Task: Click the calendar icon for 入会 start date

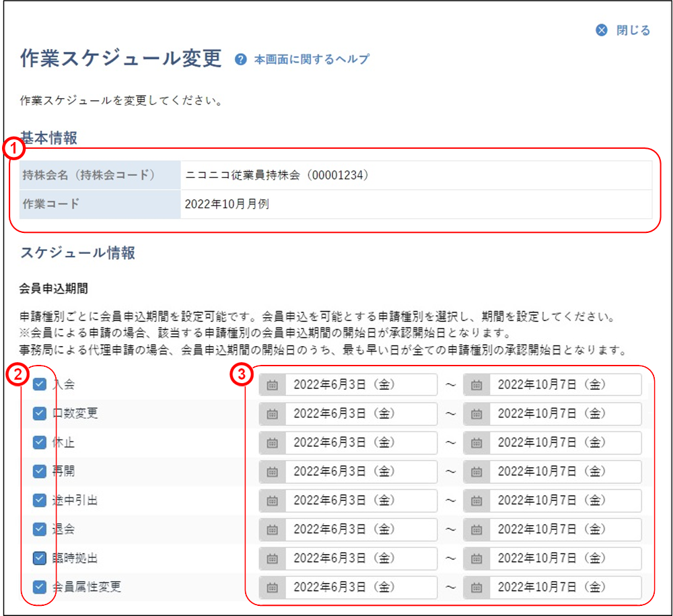Action: pyautogui.click(x=273, y=385)
